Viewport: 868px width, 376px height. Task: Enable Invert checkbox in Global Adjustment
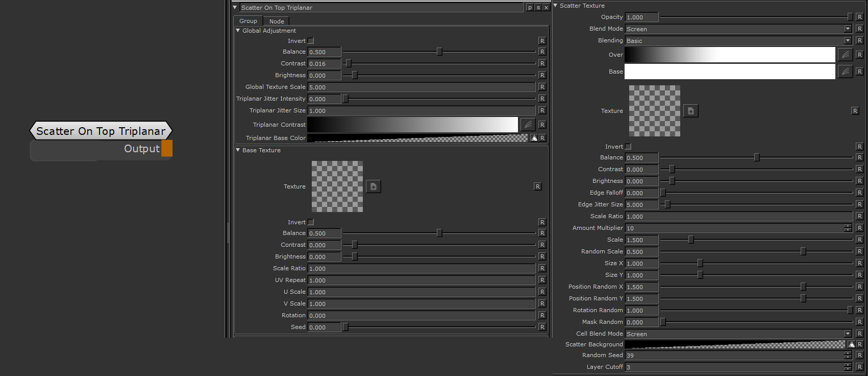(x=311, y=41)
